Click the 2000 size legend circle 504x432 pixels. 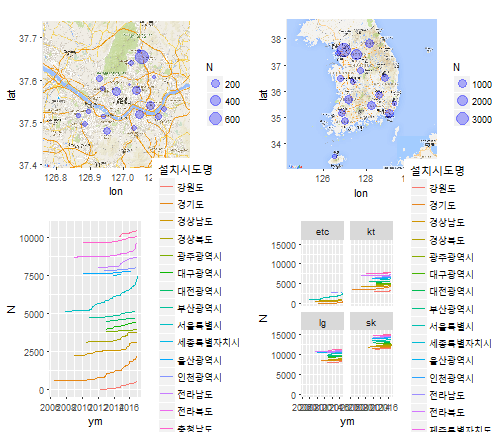pyautogui.click(x=462, y=100)
